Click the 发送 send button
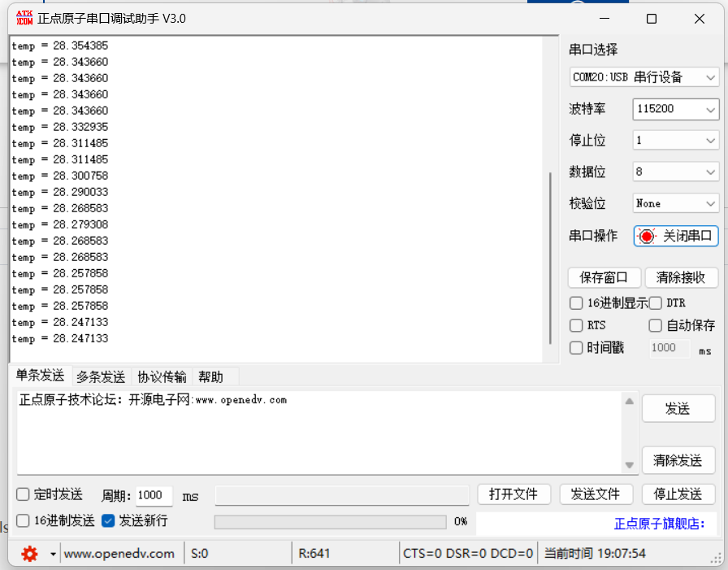This screenshot has height=570, width=728. (678, 409)
